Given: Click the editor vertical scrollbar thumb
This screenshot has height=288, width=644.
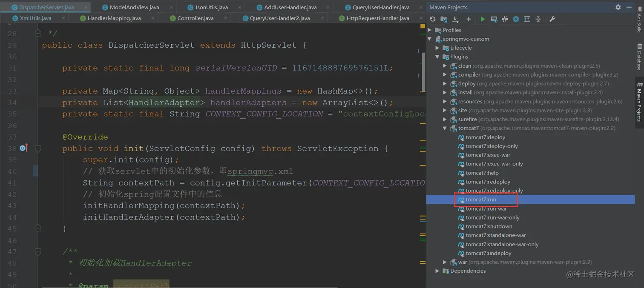Looking at the screenshot, I should [423, 72].
